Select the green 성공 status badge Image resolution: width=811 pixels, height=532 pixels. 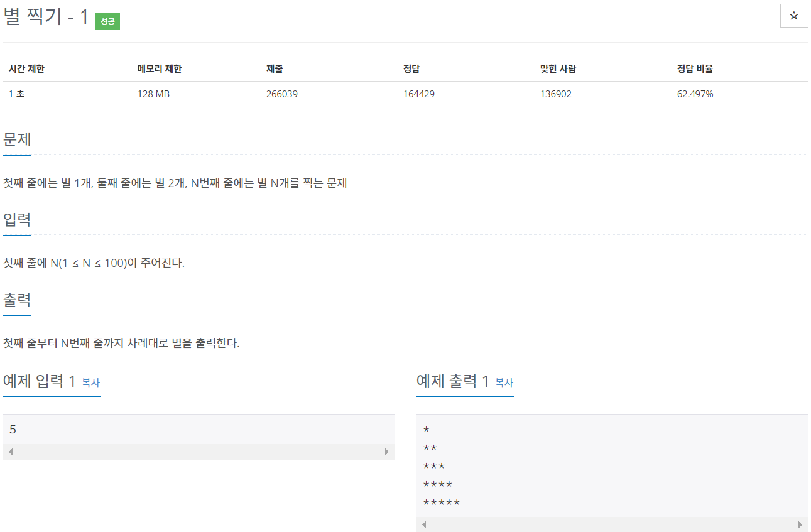point(107,21)
